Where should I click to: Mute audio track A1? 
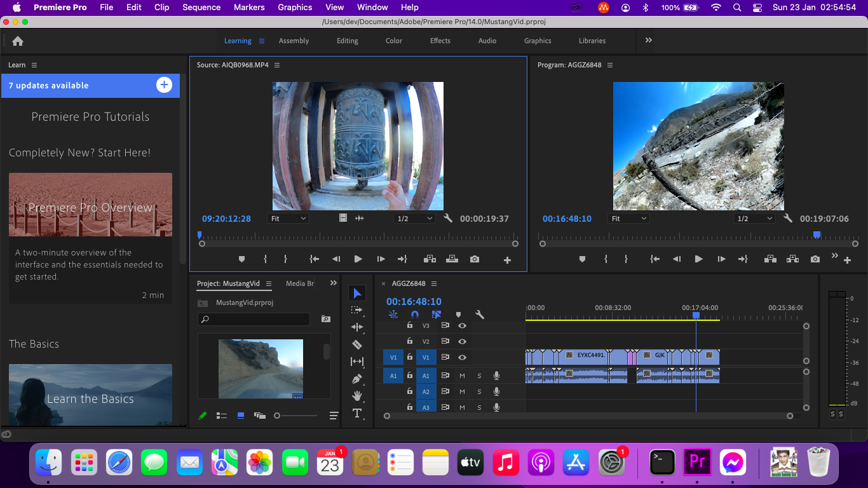click(462, 376)
